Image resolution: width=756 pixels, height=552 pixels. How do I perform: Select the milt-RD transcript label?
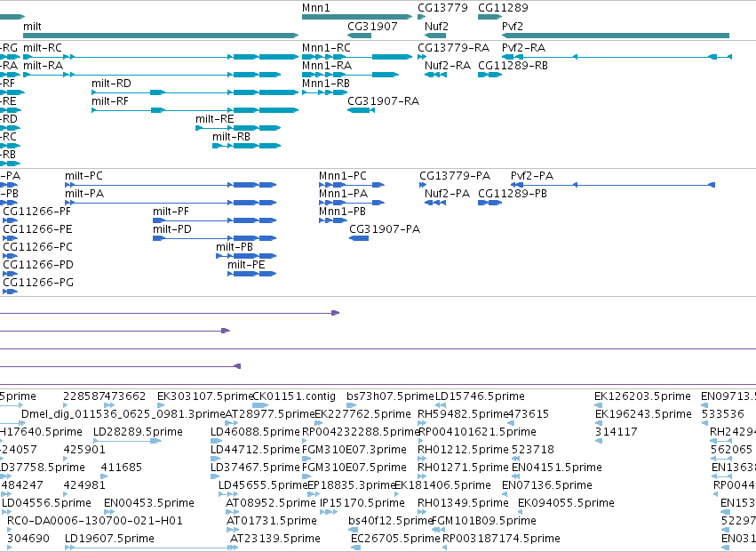(x=111, y=84)
